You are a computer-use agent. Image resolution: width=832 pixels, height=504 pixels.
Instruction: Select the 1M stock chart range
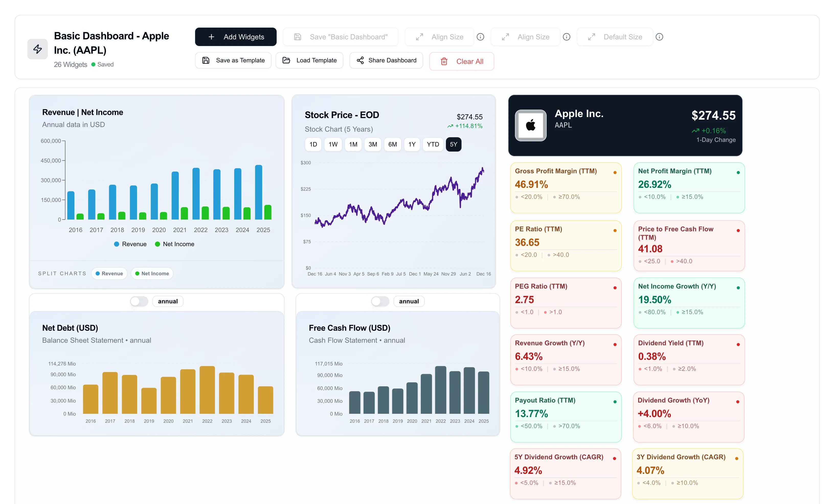(x=353, y=144)
